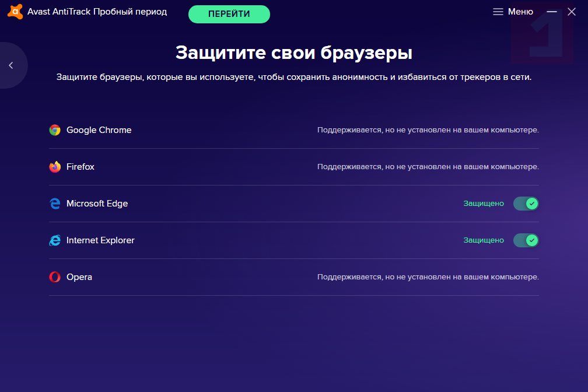This screenshot has width=588, height=392.
Task: Select the Firefox label
Action: click(x=80, y=167)
